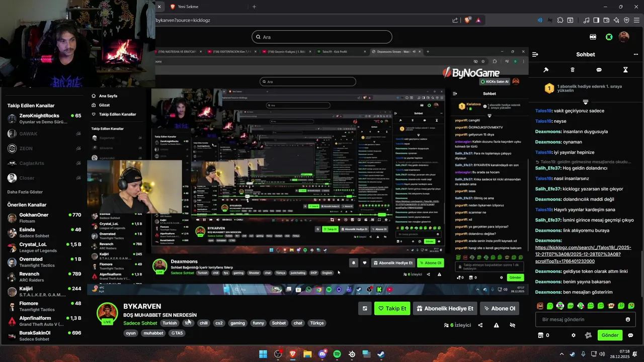
Task: Click the Kick 'Ara' search bar
Action: click(322, 37)
